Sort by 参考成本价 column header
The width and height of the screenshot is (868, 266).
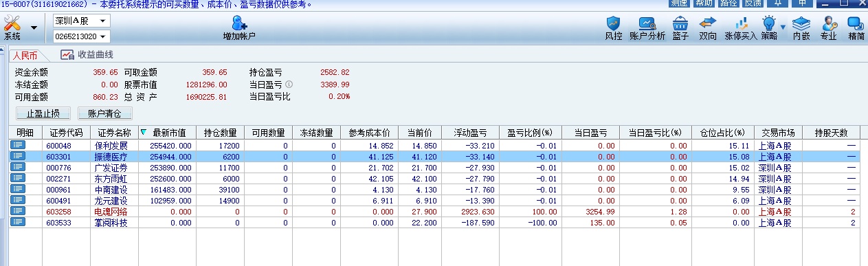(368, 132)
